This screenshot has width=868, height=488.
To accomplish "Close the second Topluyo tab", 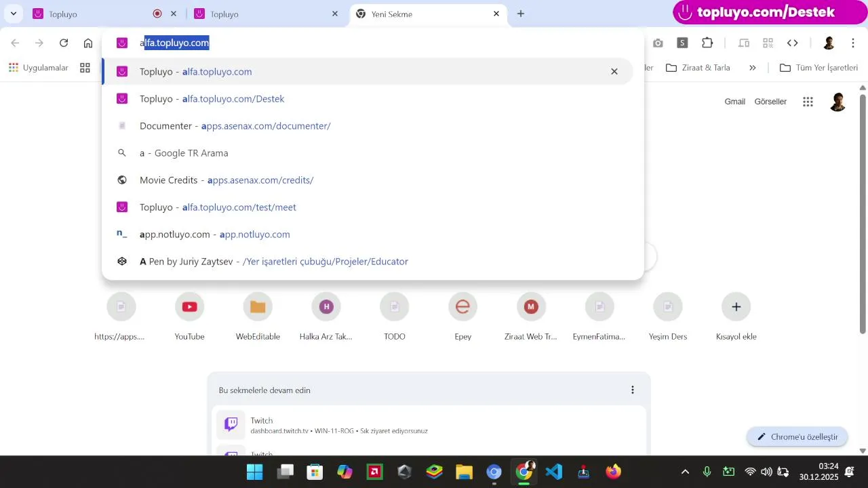I will [335, 14].
